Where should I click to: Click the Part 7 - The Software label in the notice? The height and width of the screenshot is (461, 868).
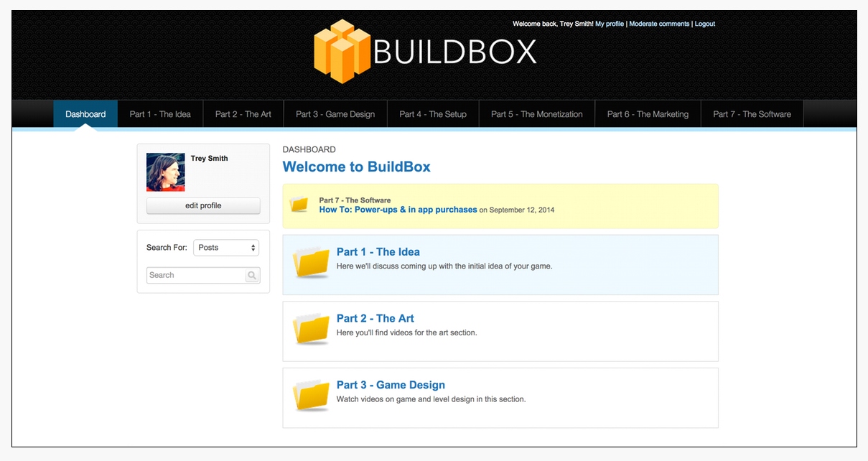pos(355,200)
